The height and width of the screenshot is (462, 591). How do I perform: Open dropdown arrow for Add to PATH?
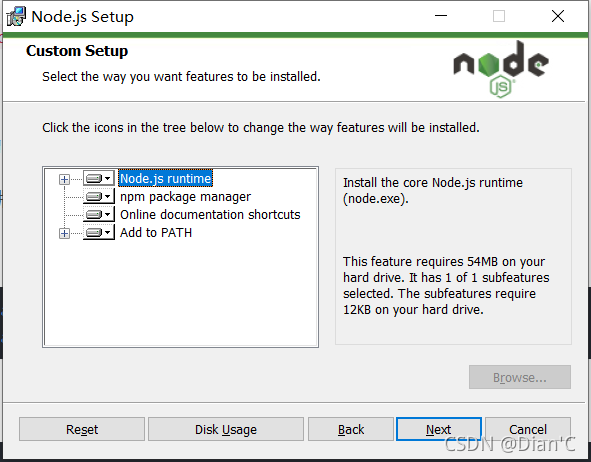pyautogui.click(x=108, y=233)
